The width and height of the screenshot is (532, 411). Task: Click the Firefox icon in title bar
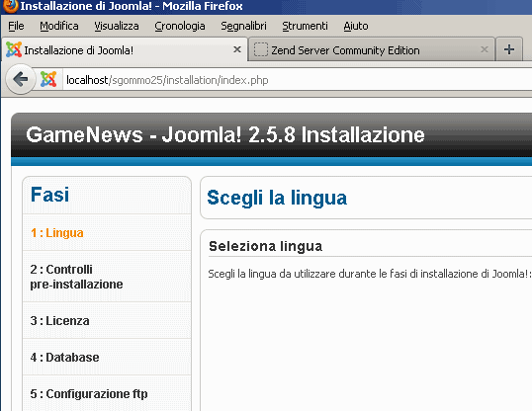pos(10,6)
